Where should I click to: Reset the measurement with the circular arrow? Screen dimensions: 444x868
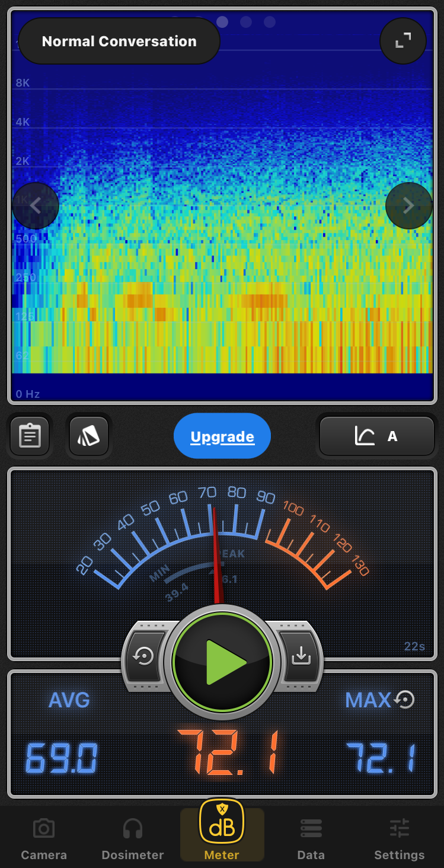tap(144, 657)
